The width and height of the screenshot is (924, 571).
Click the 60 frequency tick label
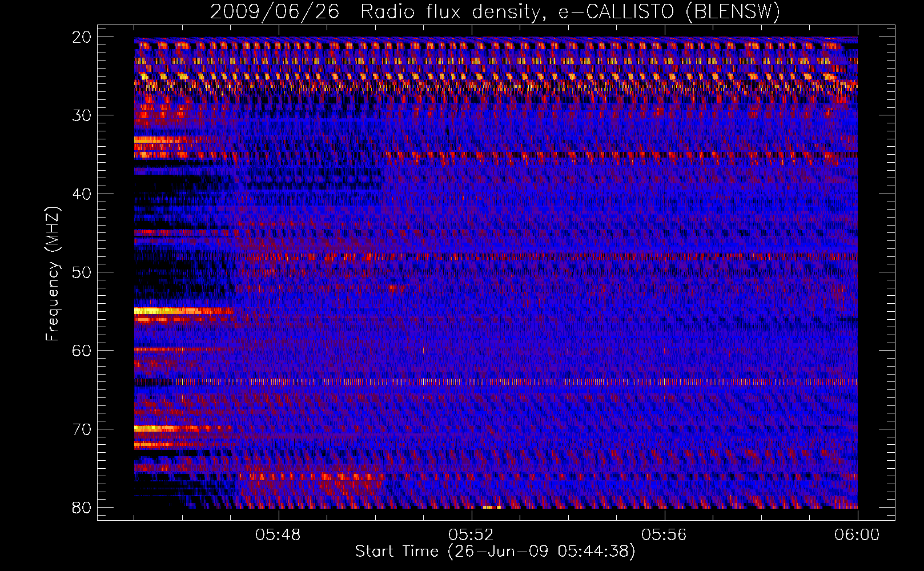pos(82,351)
